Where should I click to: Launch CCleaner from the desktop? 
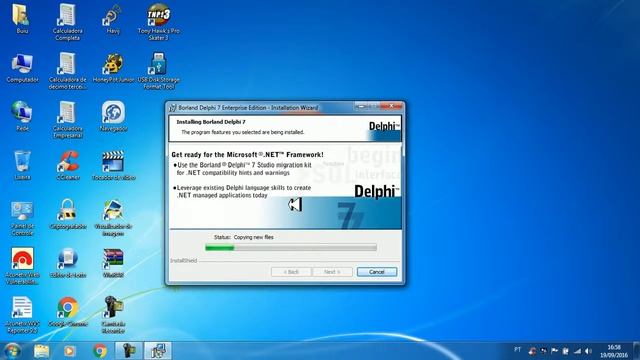pyautogui.click(x=68, y=166)
